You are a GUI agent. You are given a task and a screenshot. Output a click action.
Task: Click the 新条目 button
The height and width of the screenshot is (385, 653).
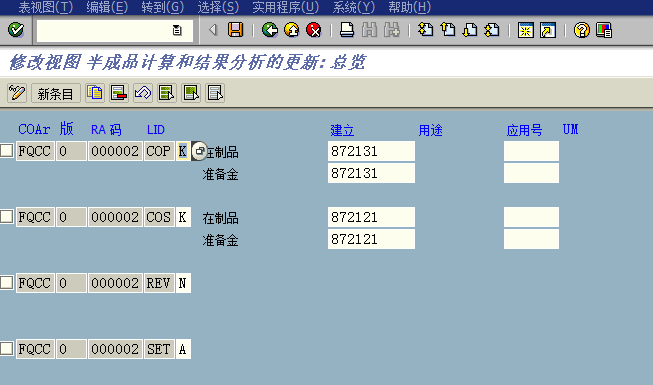click(x=55, y=93)
